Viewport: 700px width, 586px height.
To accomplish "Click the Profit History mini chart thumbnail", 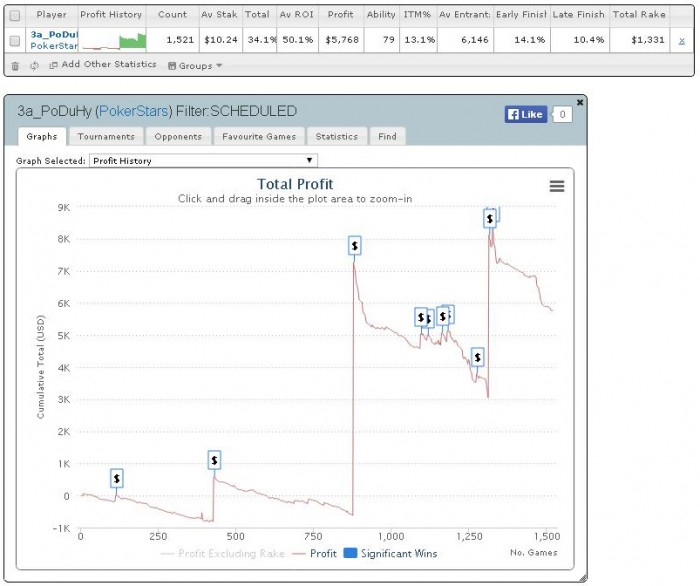I will click(114, 41).
